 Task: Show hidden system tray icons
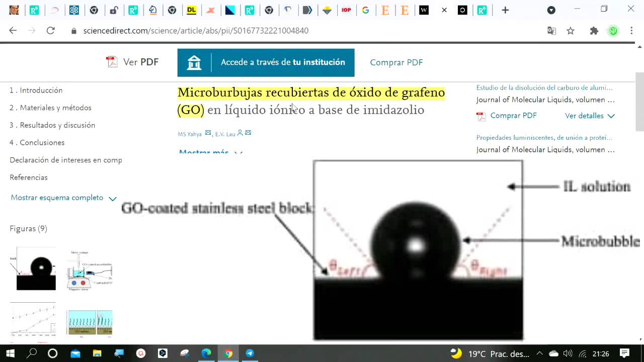[x=539, y=353]
